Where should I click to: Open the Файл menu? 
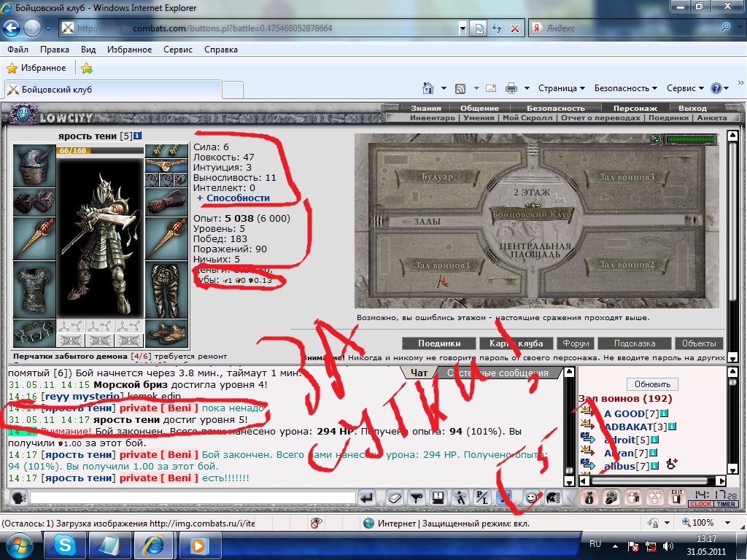click(18, 50)
